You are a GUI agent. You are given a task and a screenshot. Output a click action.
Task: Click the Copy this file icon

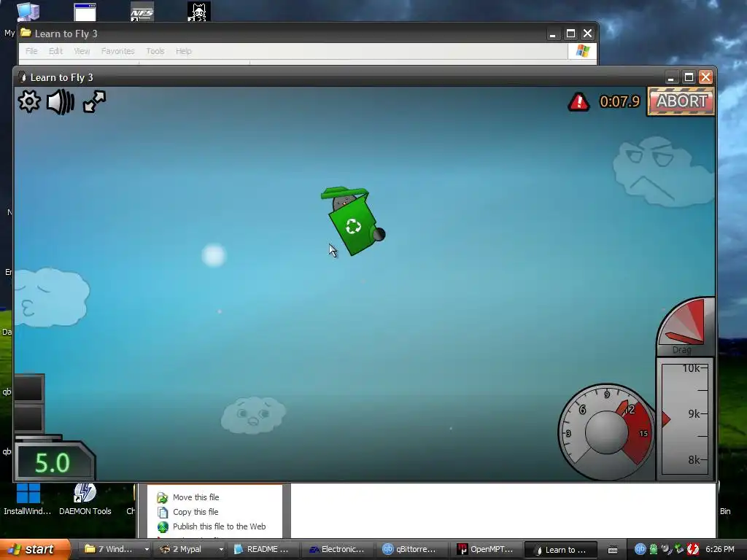tap(163, 513)
